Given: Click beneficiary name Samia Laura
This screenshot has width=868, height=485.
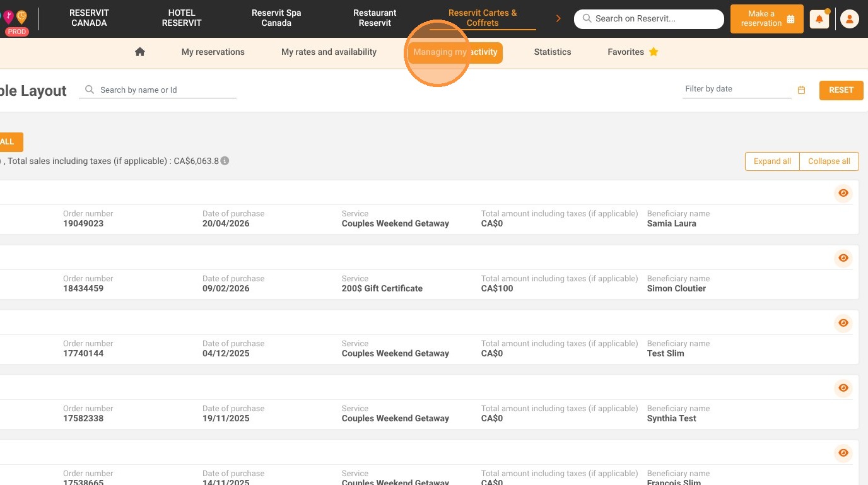Looking at the screenshot, I should pyautogui.click(x=672, y=223).
